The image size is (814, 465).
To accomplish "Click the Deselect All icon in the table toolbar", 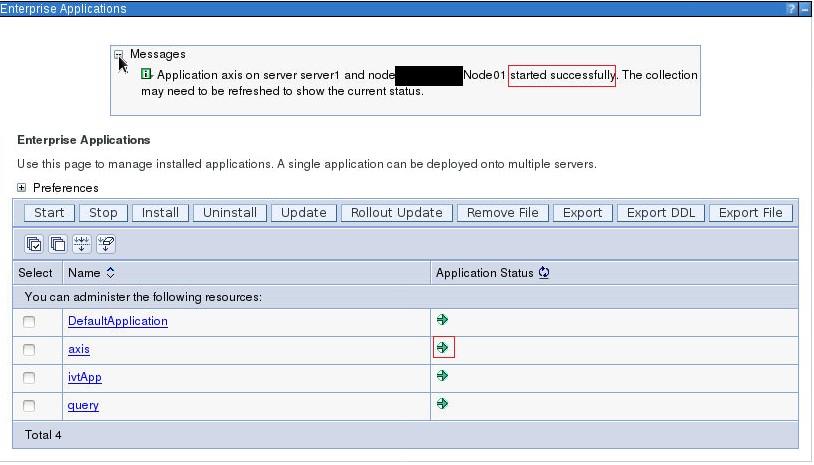I will click(58, 243).
